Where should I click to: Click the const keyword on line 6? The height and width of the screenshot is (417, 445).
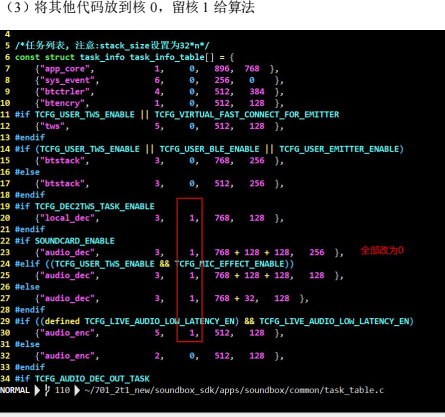tap(27, 57)
